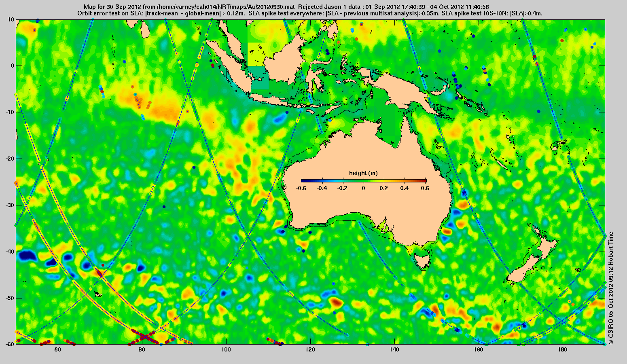This screenshot has width=627, height=364.
Task: Click the longitude axis tick label 160
Action: tap(479, 349)
